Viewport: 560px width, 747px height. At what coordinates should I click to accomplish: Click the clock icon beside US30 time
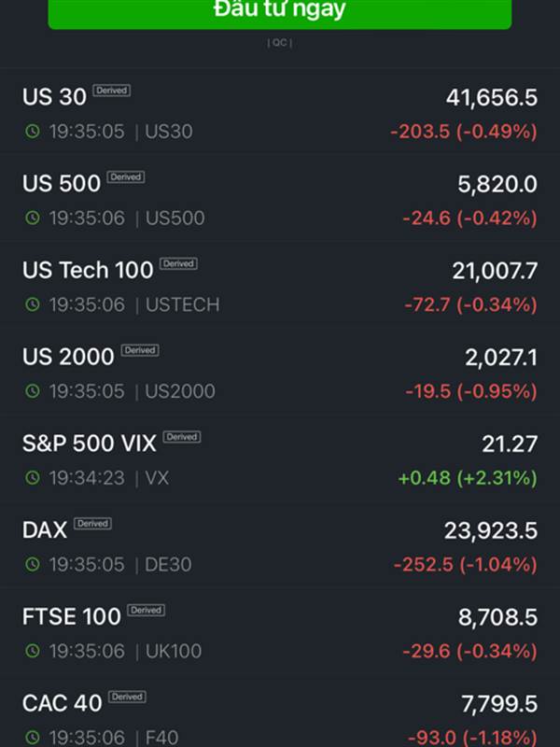click(x=33, y=131)
